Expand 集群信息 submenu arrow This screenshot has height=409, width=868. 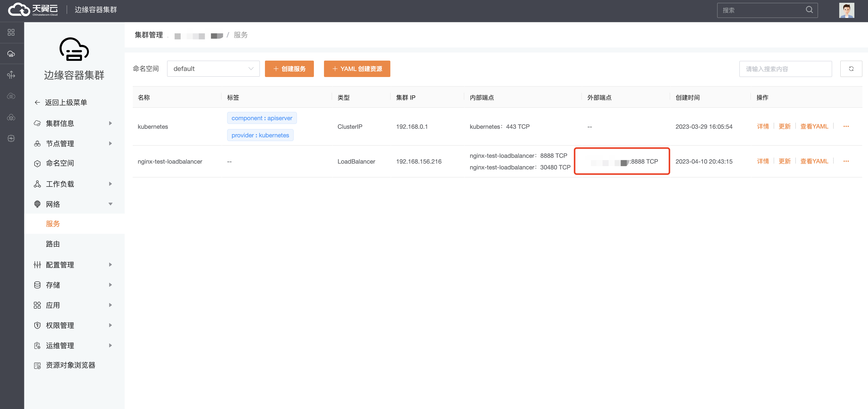point(110,123)
